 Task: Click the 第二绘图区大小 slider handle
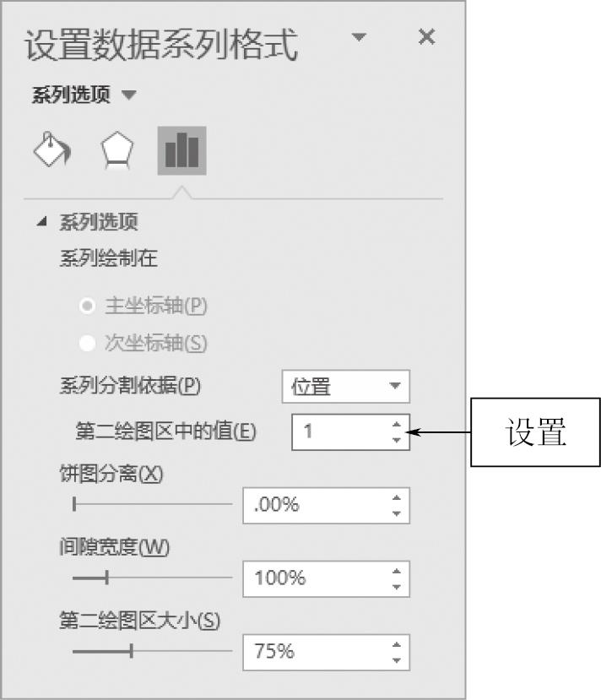pos(131,651)
